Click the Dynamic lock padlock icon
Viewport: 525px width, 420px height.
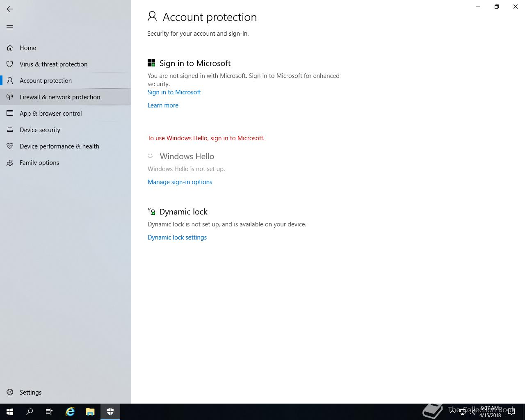pos(151,211)
